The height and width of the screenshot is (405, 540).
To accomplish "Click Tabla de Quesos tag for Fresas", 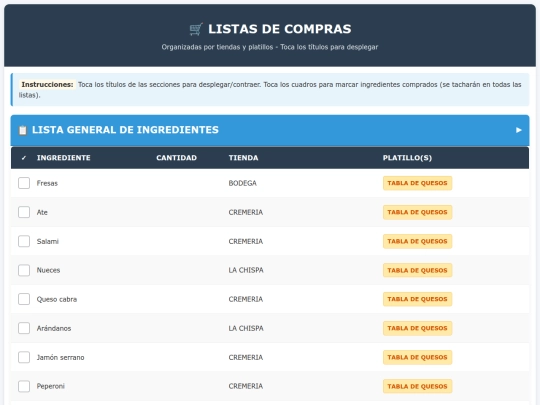I will pyautogui.click(x=417, y=183).
